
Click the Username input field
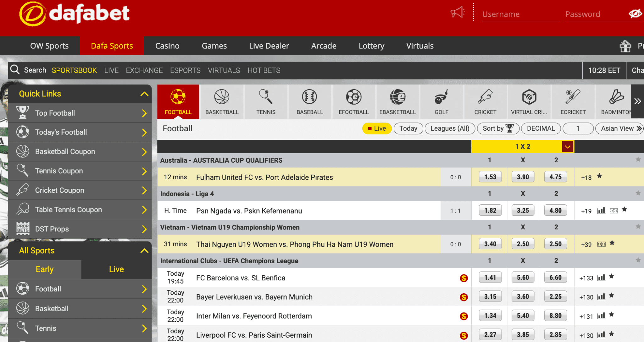521,14
